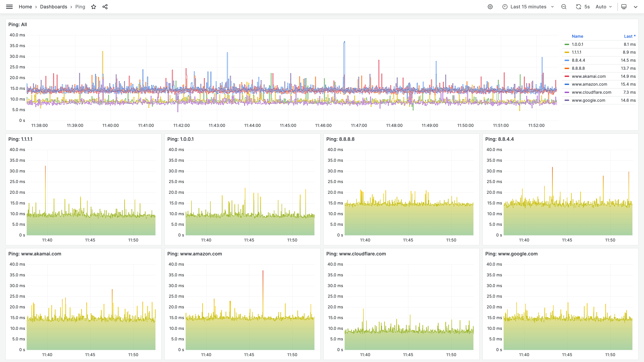Click the zoom out time range icon
The width and height of the screenshot is (644, 362).
click(x=564, y=7)
